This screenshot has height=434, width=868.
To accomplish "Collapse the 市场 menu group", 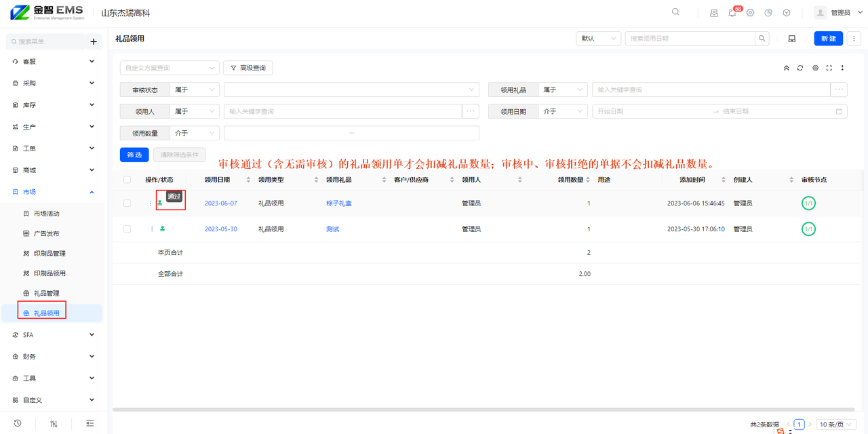I will coord(53,192).
